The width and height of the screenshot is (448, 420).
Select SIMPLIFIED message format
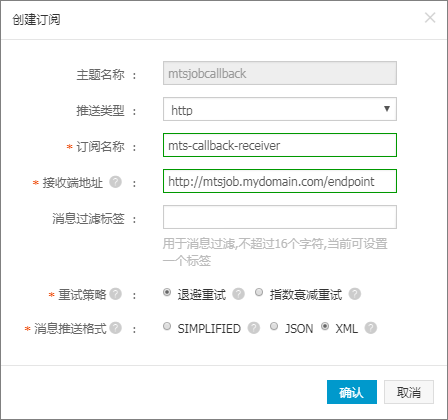click(x=167, y=326)
